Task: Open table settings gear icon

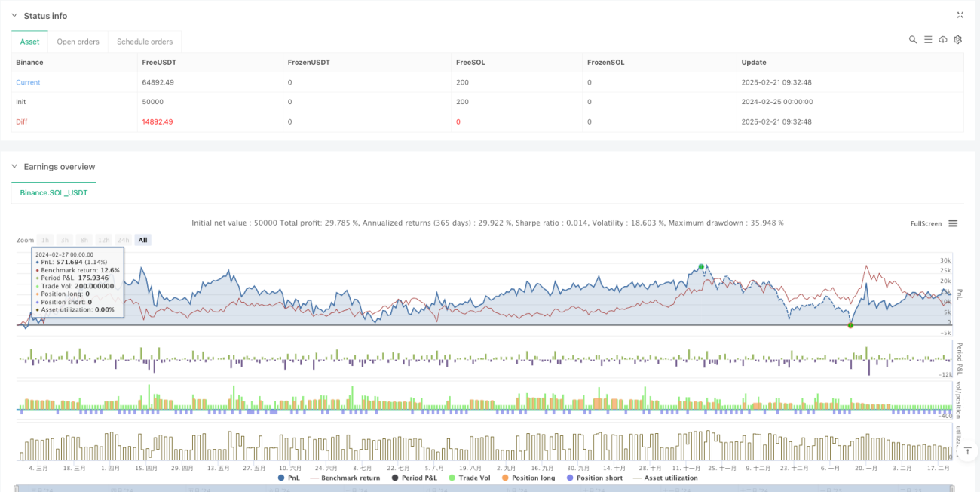Action: coord(958,39)
